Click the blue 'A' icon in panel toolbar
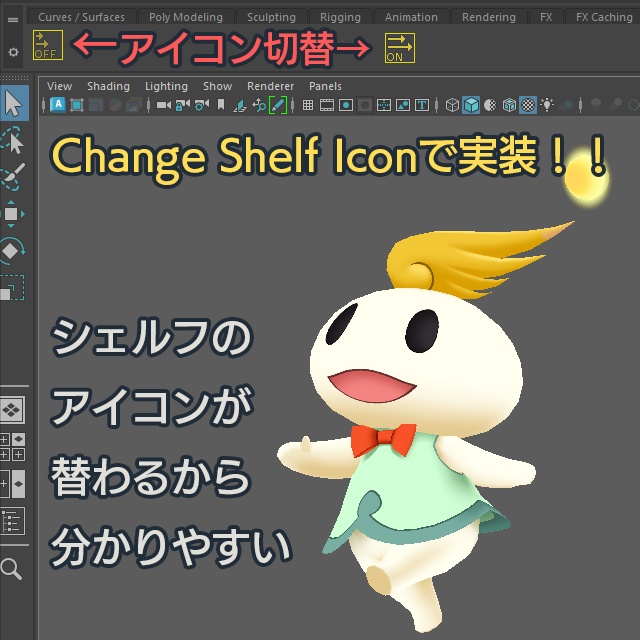The height and width of the screenshot is (640, 640). tap(58, 105)
